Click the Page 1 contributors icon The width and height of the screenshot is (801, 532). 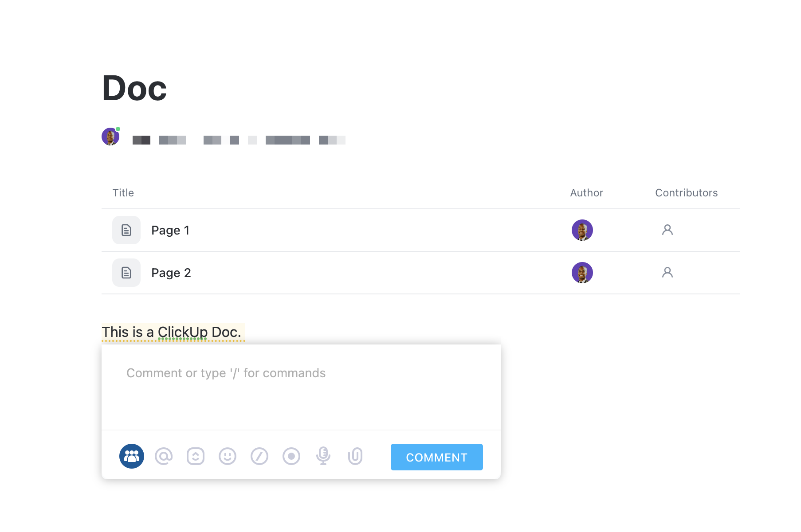(x=667, y=230)
